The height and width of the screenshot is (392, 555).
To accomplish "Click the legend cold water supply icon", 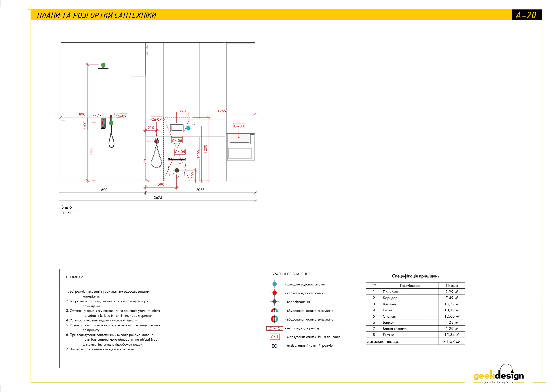I will pos(274,284).
